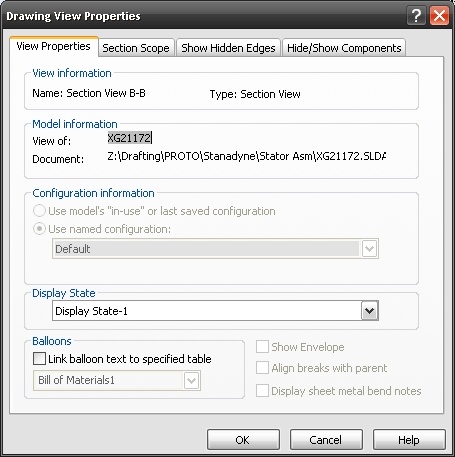The image size is (455, 457).
Task: Close the Drawing View Properties dialog
Action: (439, 16)
